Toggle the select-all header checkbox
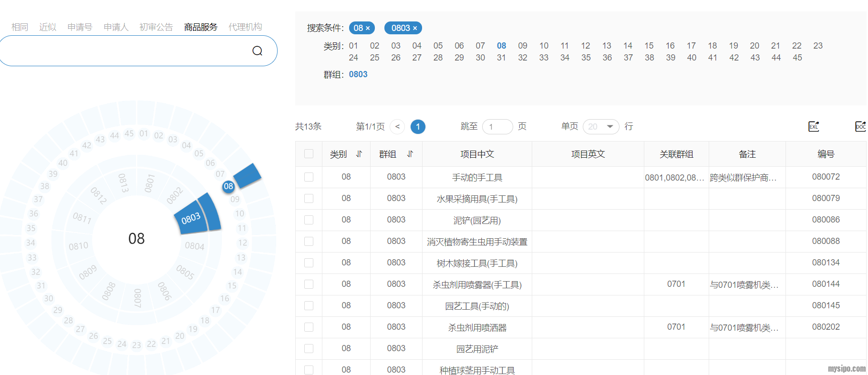Image resolution: width=868 pixels, height=375 pixels. click(309, 154)
